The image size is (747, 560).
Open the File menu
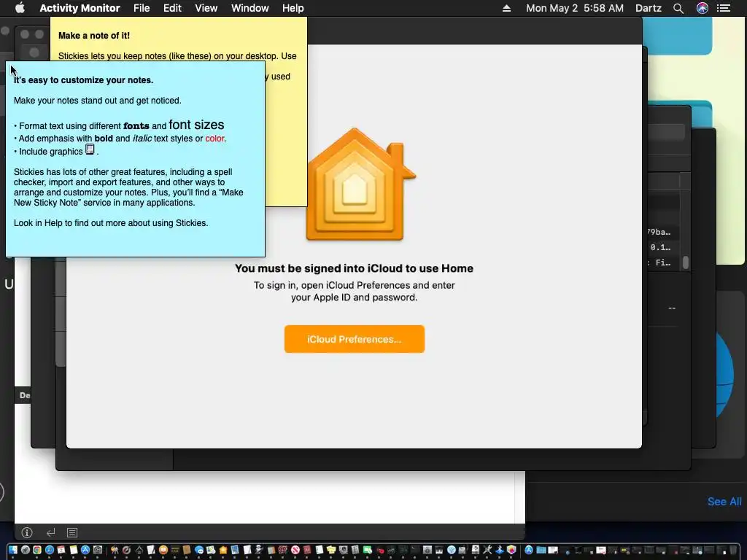(x=142, y=8)
